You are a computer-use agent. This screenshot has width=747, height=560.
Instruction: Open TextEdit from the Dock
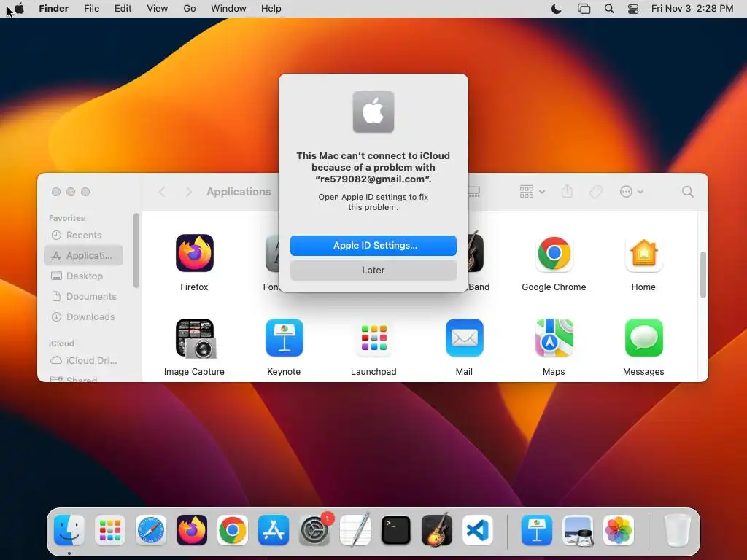point(355,530)
